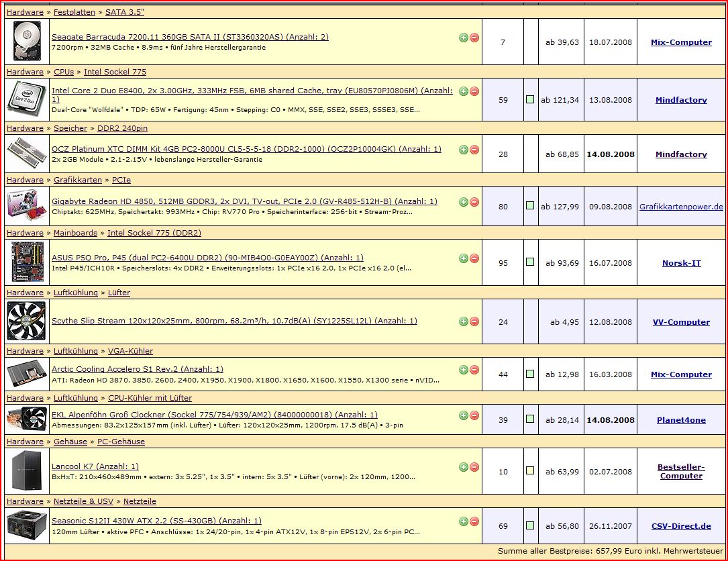This screenshot has height=561, width=728.
Task: Open Gigabyte Radeon HD 4850 product link
Action: point(244,201)
